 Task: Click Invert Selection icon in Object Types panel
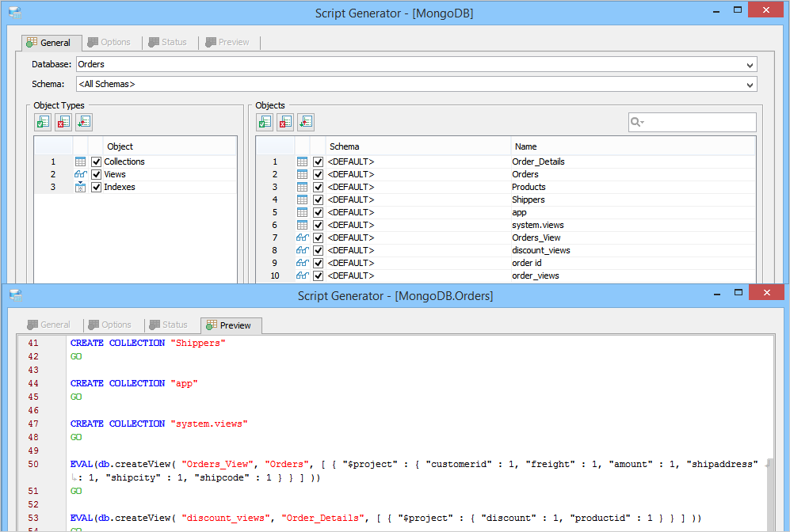pos(84,122)
